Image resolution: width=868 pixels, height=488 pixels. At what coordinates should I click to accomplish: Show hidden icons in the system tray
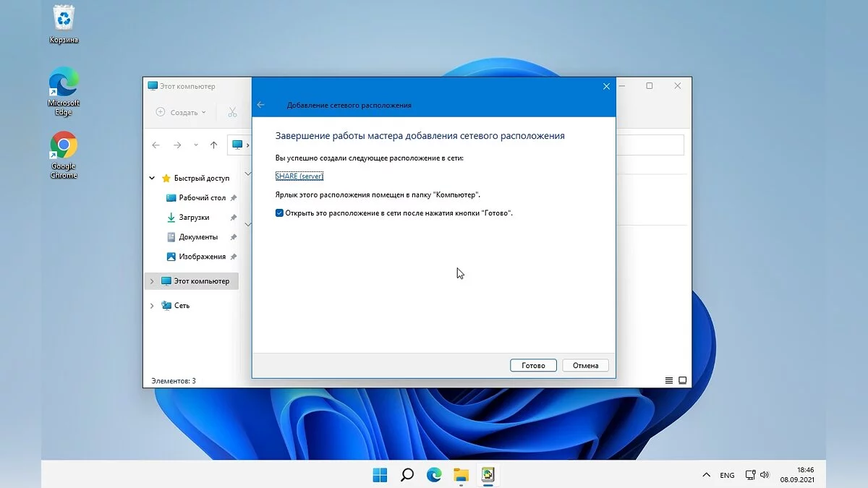[x=706, y=475]
